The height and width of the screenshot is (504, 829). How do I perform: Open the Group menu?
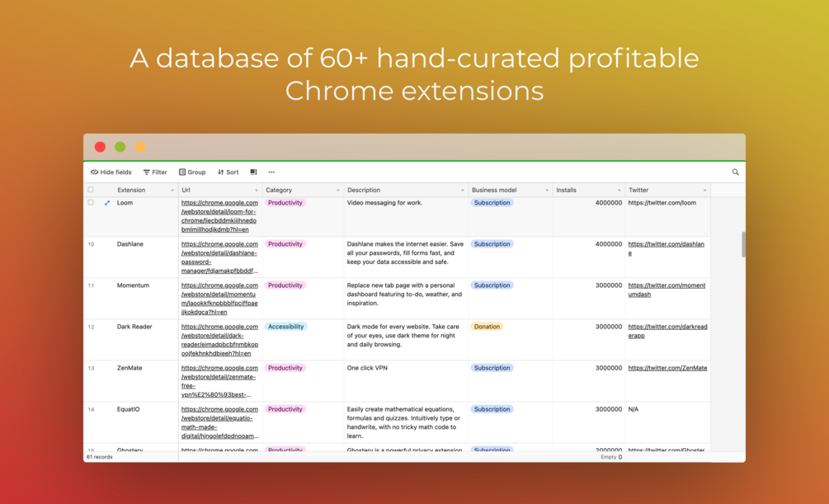[192, 172]
